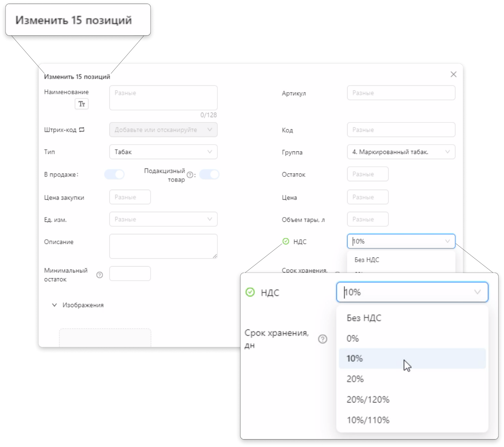Viewport: 504px width, 447px height.
Task: Select Без НДС option in enlarged list
Action: point(364,318)
